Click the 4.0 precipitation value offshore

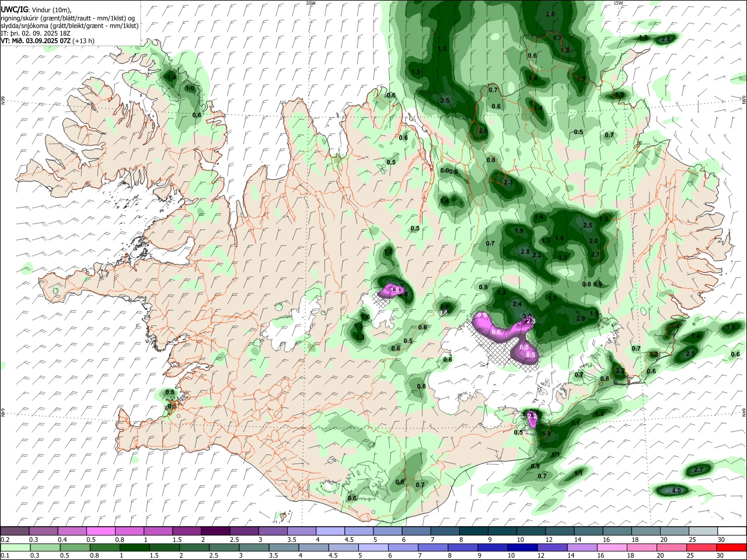676,491
